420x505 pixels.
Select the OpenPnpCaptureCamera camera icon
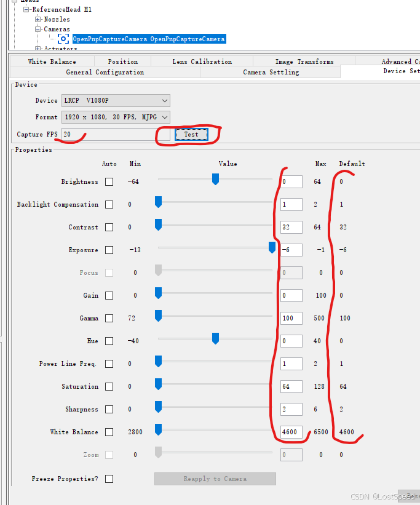[63, 39]
